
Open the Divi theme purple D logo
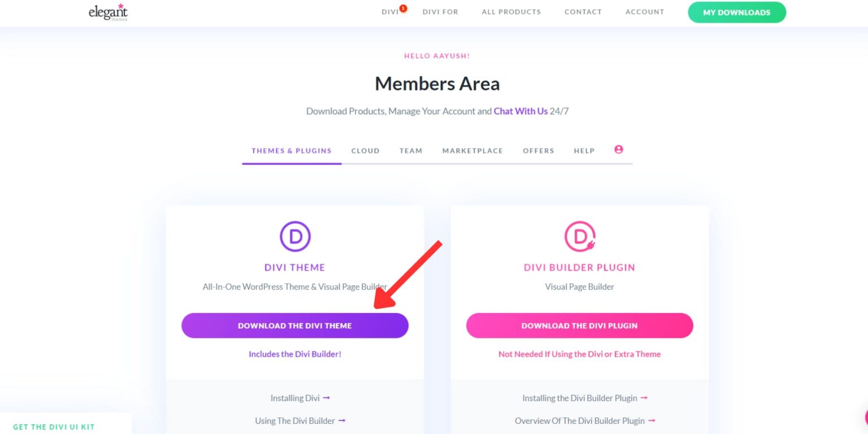pos(294,236)
